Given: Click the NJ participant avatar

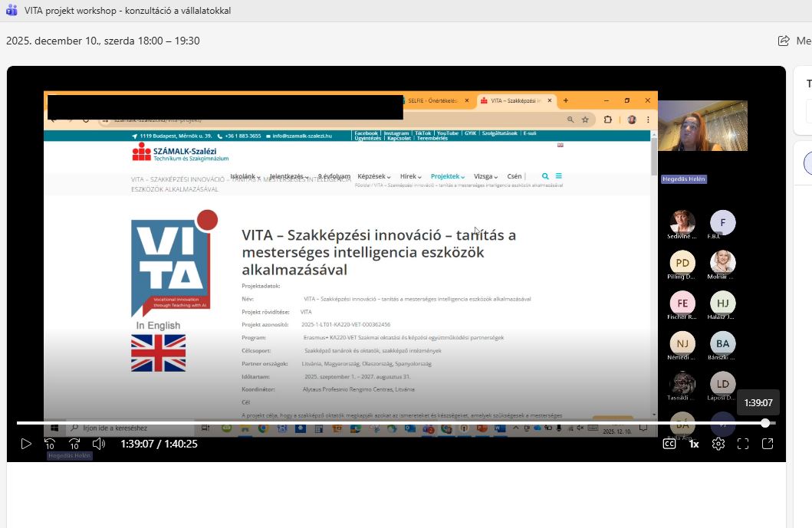Looking at the screenshot, I should pyautogui.click(x=682, y=343).
